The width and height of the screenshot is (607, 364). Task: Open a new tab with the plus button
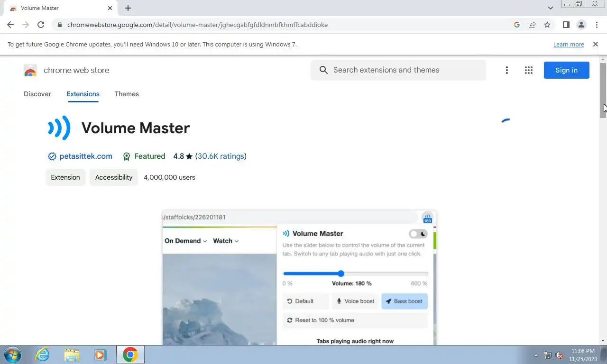pyautogui.click(x=128, y=8)
